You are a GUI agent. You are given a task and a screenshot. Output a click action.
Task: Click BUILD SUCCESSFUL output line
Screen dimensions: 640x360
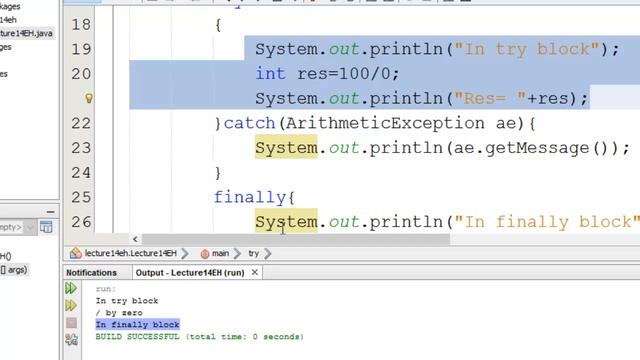click(x=200, y=337)
